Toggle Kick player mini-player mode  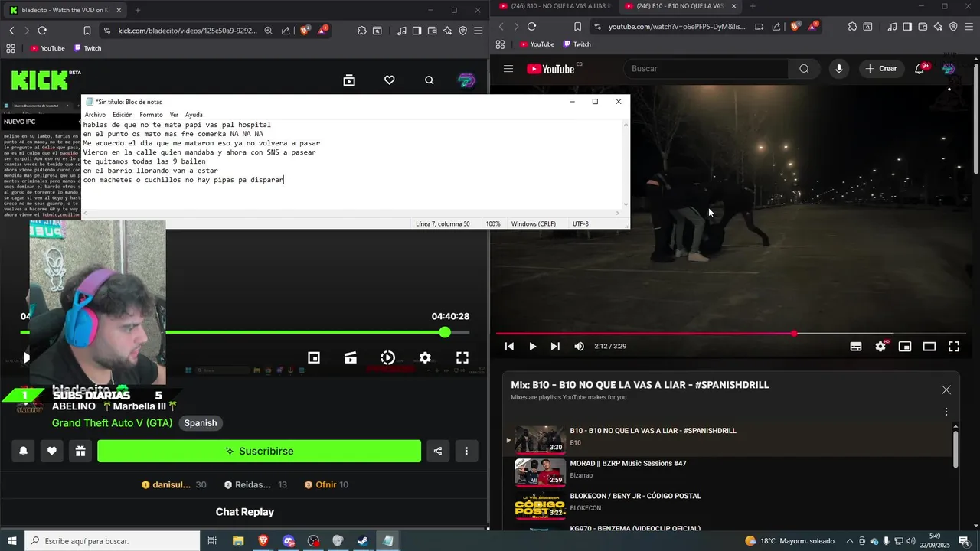click(x=314, y=357)
